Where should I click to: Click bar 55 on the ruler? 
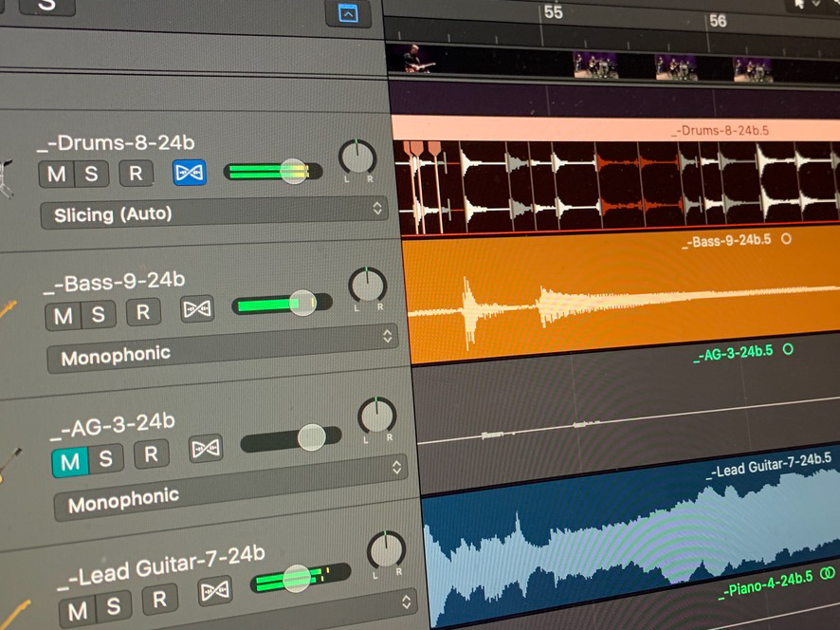point(553,11)
